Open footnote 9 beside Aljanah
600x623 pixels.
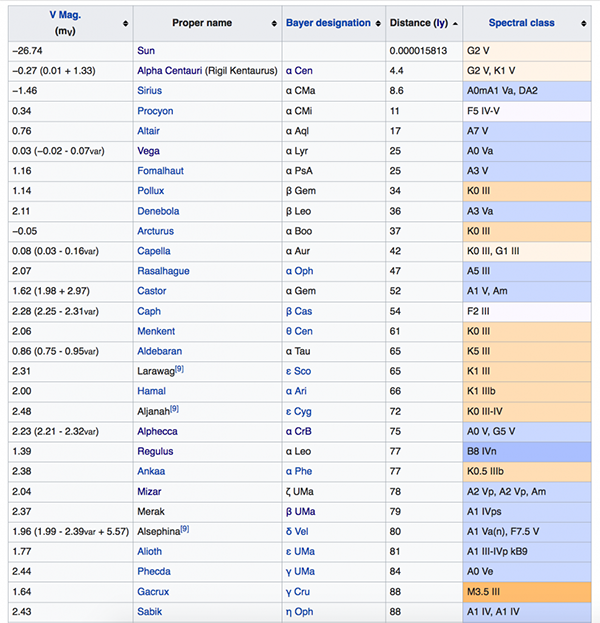[x=174, y=409]
